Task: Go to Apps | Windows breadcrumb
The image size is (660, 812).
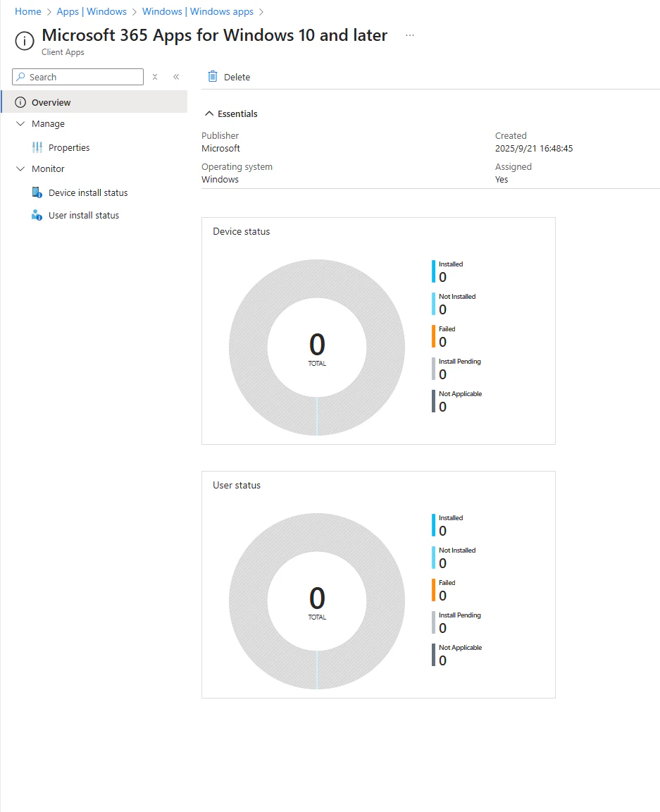Action: 92,11
